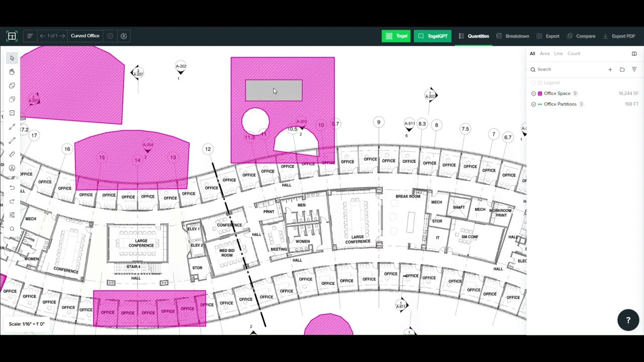Screen dimensions: 644x362
Task: Switch to the Quantities tab
Action: point(473,36)
